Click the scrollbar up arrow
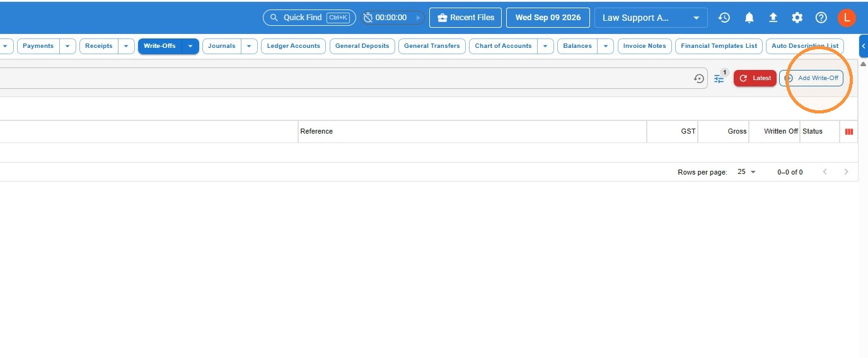The height and width of the screenshot is (358, 868). tap(864, 64)
